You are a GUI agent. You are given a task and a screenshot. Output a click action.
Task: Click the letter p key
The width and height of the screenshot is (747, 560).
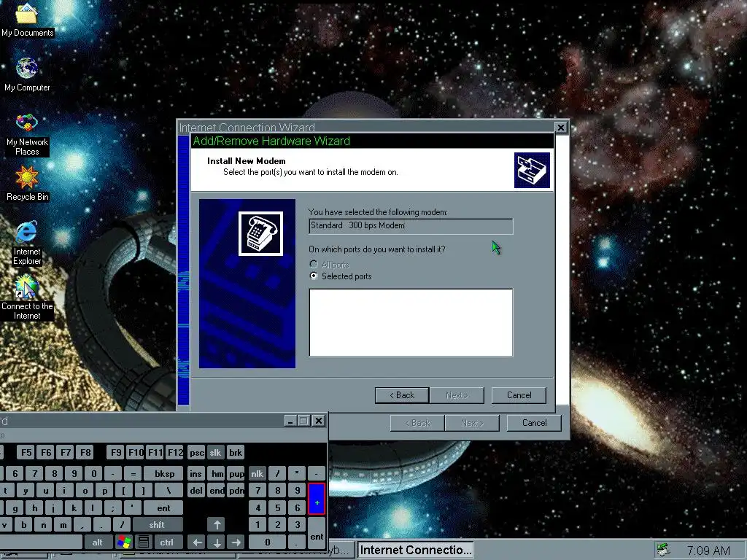(x=104, y=491)
